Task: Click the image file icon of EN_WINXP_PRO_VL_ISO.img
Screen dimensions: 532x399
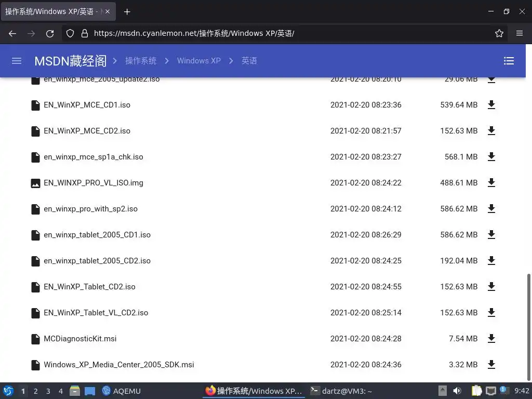Action: (x=35, y=183)
